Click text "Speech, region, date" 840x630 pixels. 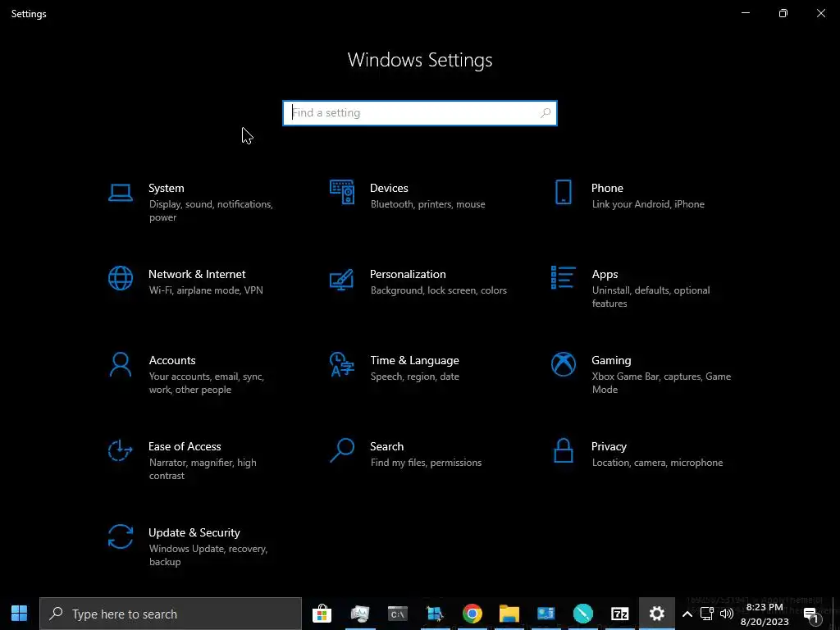pyautogui.click(x=414, y=377)
